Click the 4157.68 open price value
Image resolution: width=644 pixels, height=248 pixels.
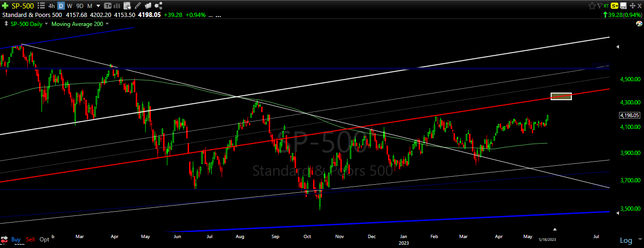point(76,15)
